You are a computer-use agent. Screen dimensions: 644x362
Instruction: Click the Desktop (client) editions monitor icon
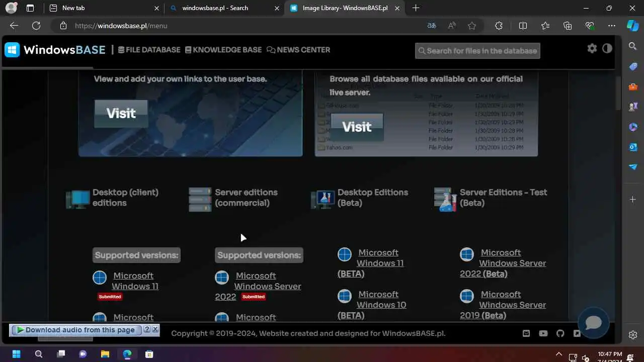click(78, 199)
